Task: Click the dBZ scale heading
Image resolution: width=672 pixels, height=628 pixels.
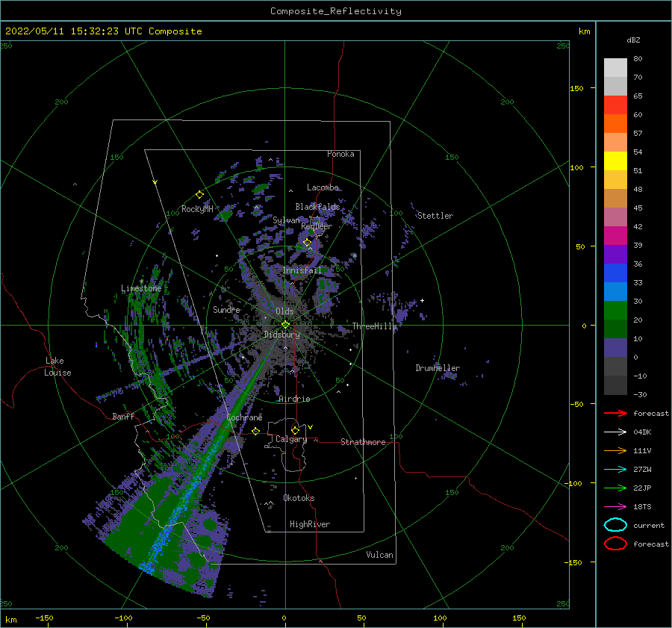Action: (x=633, y=40)
